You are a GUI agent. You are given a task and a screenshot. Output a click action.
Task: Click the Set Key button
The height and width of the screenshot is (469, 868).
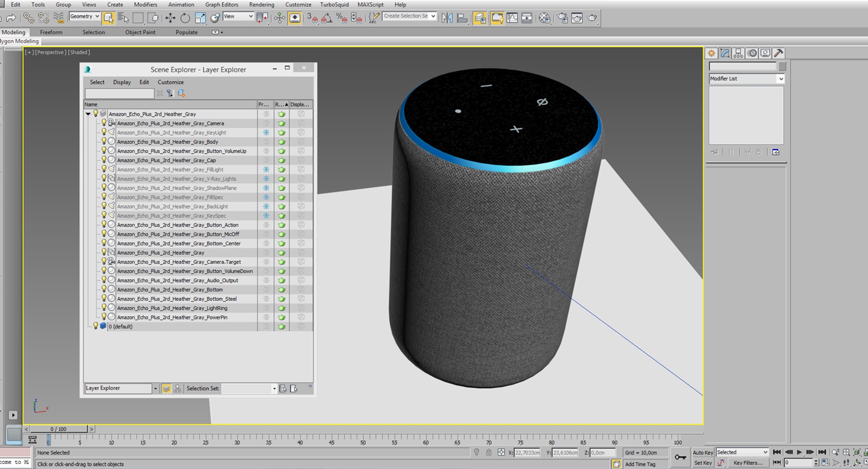click(703, 463)
